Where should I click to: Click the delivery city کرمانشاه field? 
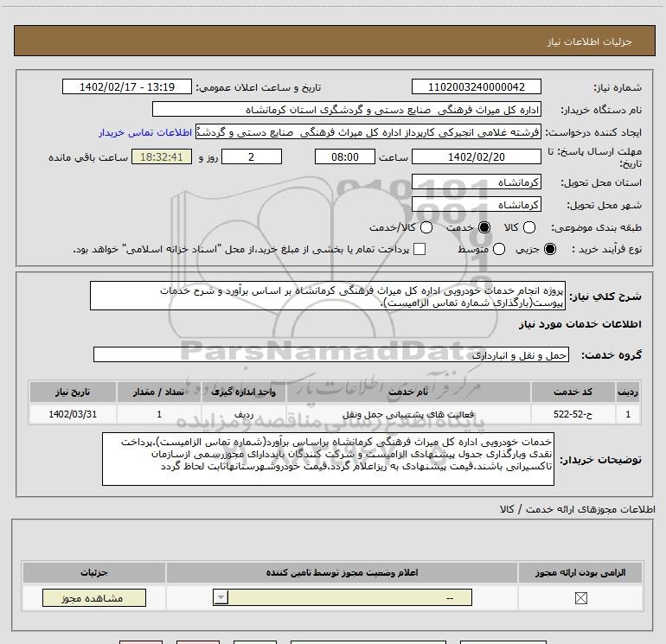(x=476, y=205)
